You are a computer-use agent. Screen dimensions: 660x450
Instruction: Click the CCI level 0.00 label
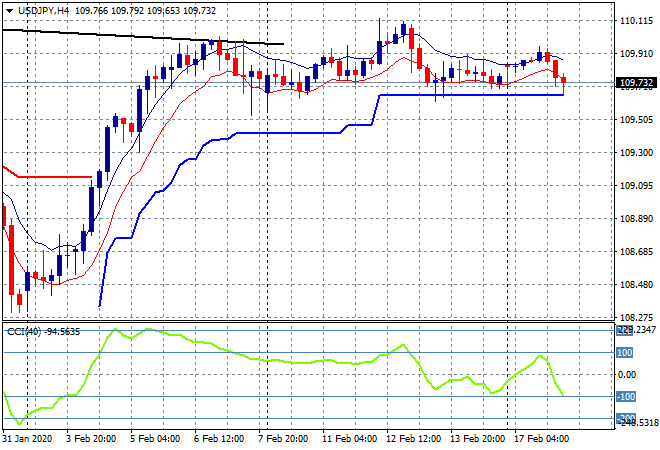pos(627,375)
